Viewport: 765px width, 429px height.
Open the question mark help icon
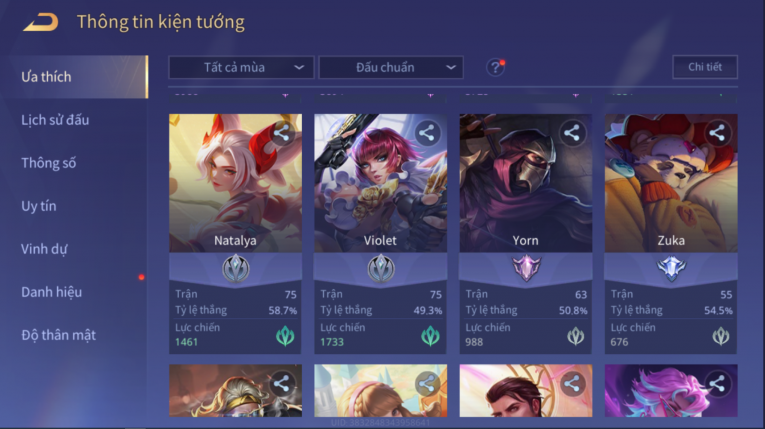pos(495,67)
